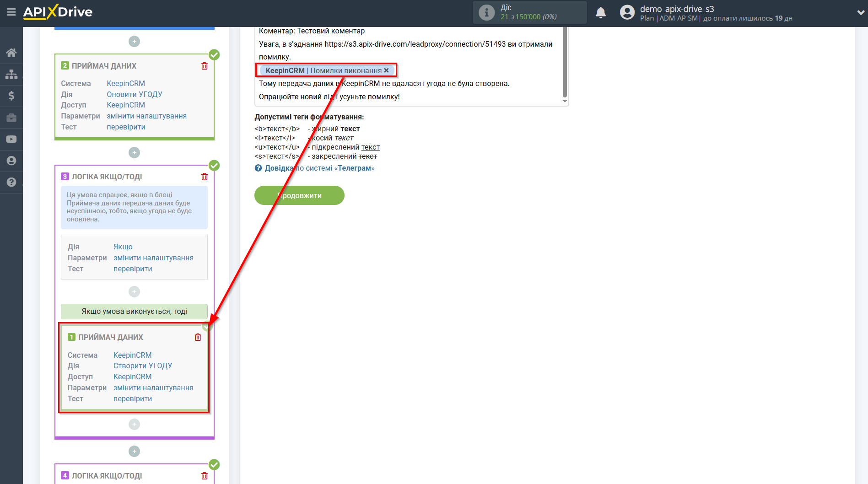
Task: Click Створити УГОДУ action link
Action: 143,366
